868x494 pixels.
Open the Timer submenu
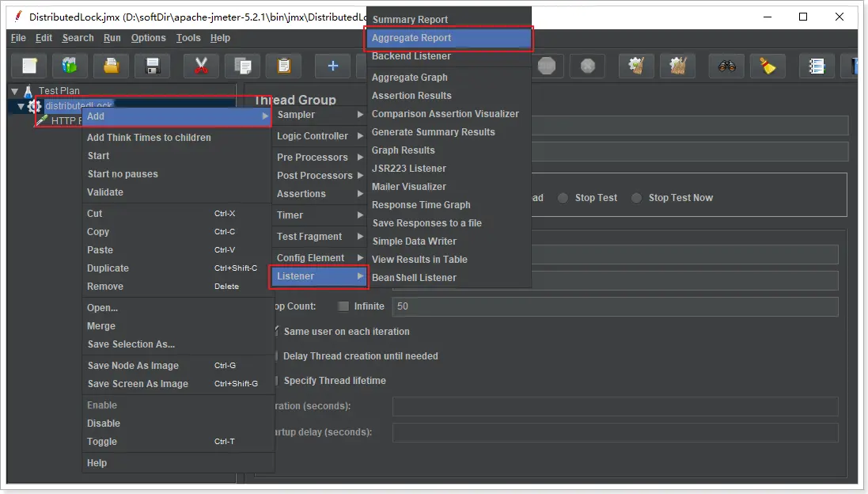(x=319, y=215)
